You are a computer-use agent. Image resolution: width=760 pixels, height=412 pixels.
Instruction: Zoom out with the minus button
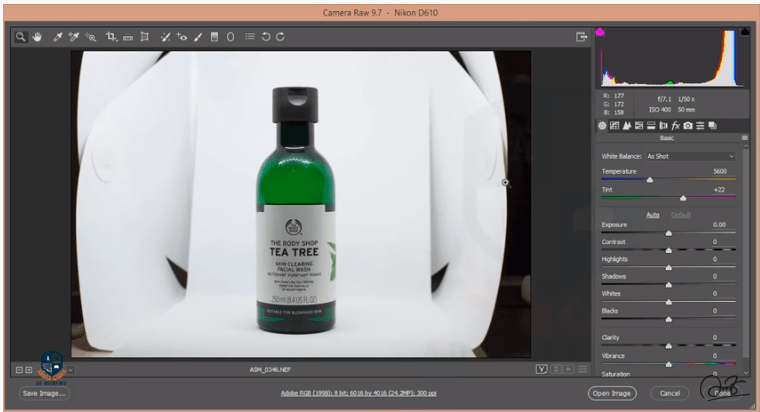(19, 370)
